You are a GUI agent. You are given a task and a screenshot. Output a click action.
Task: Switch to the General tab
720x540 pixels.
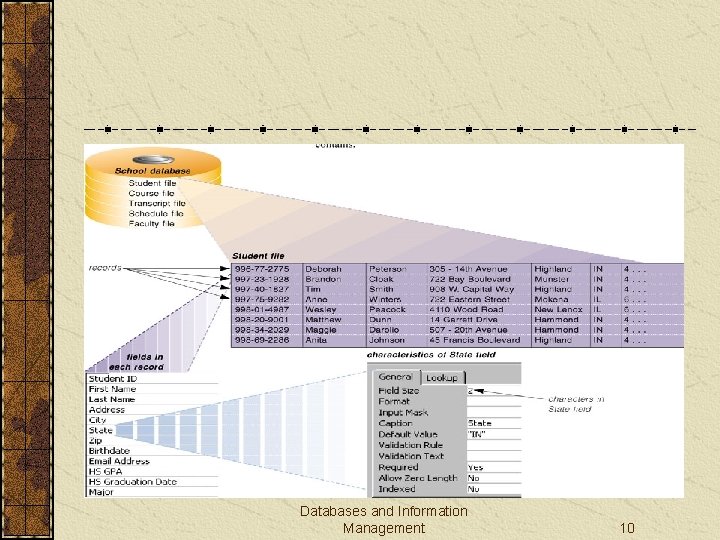[x=395, y=377]
